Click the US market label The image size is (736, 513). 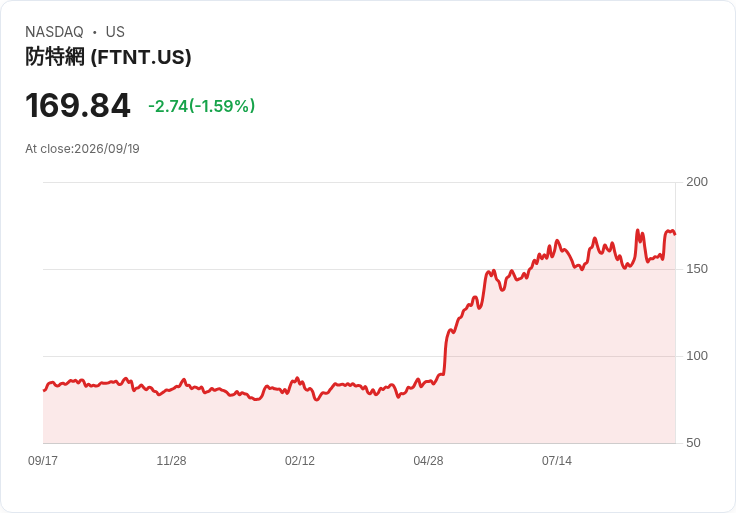[115, 32]
